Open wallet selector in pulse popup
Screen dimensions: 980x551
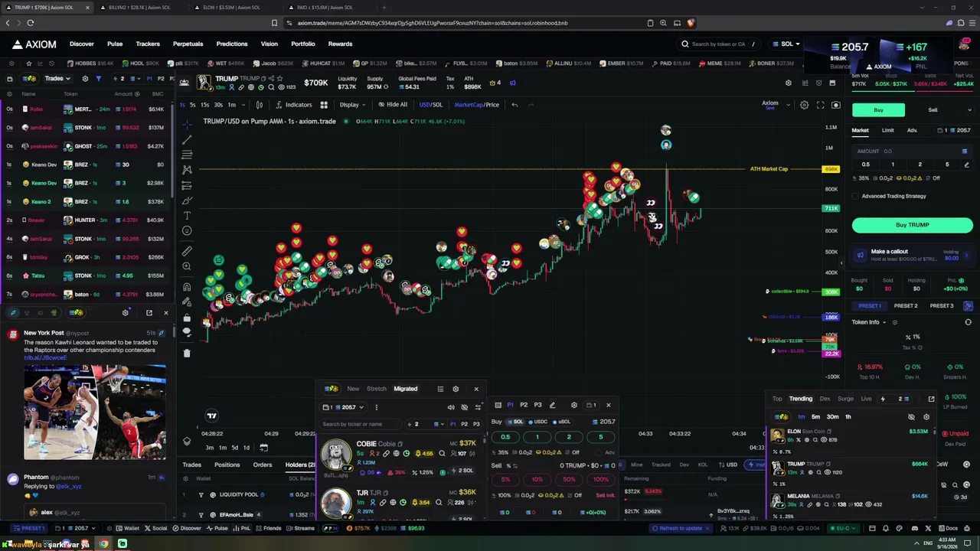345,407
